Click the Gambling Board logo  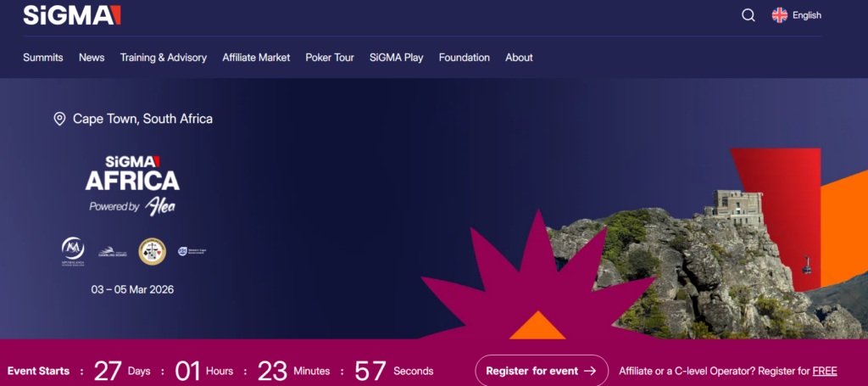pos(113,250)
